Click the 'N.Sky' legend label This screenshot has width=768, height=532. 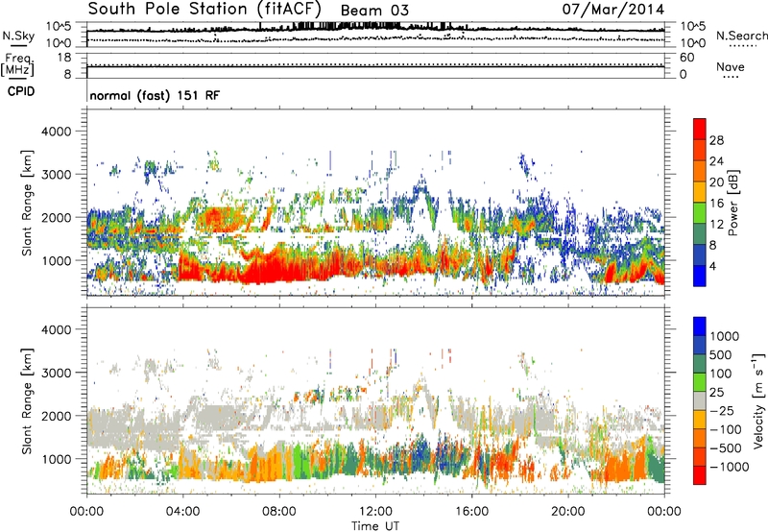tap(18, 36)
